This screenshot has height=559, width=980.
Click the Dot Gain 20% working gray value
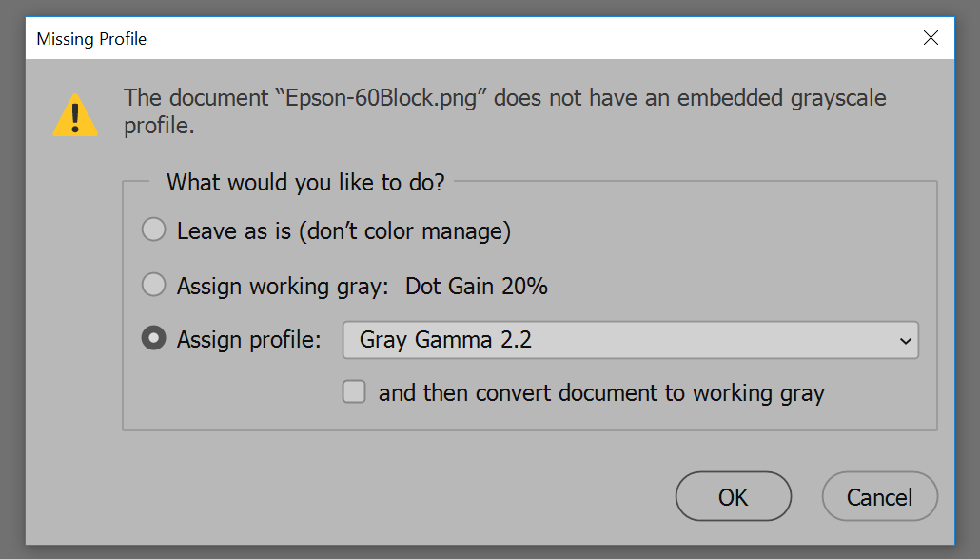tap(477, 287)
